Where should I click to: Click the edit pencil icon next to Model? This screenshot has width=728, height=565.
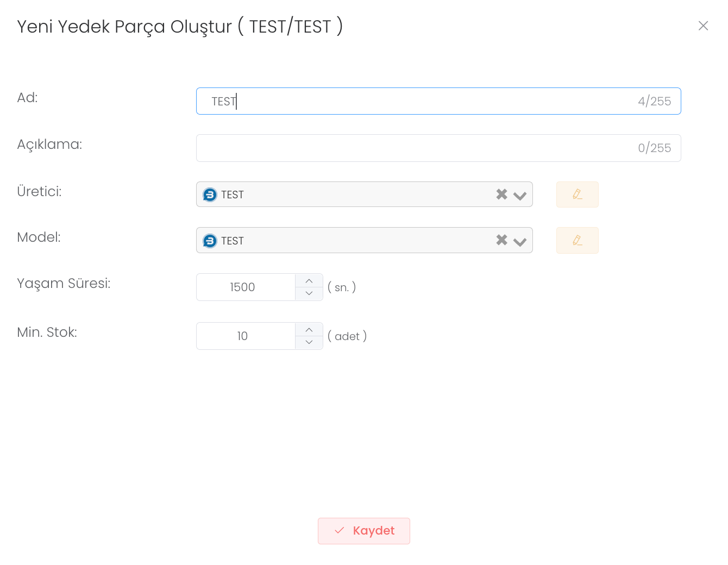[577, 240]
